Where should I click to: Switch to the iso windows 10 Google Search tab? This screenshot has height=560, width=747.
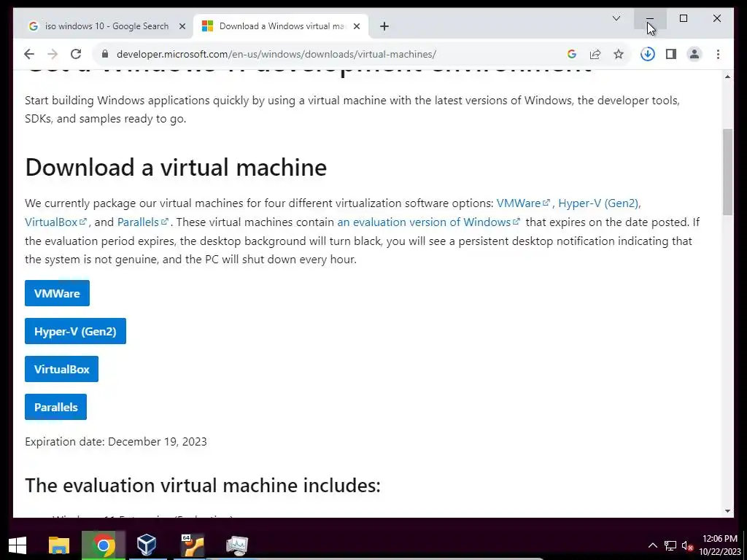coord(107,26)
